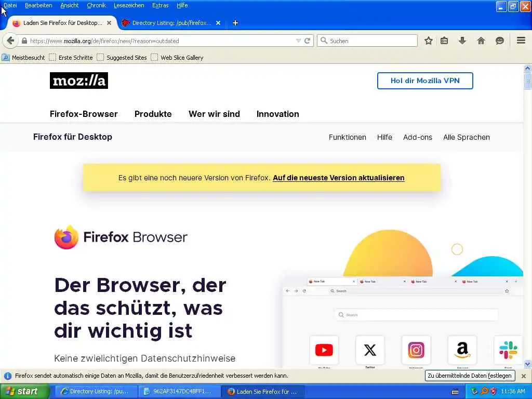The width and height of the screenshot is (532, 399).
Task: Open the Add-ons sub-navigation link
Action: pyautogui.click(x=417, y=137)
